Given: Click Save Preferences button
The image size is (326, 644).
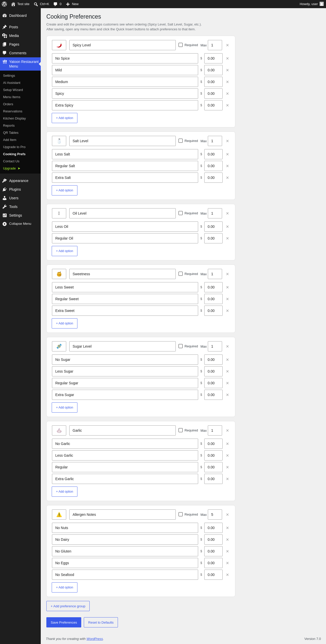Looking at the screenshot, I should click(64, 622).
